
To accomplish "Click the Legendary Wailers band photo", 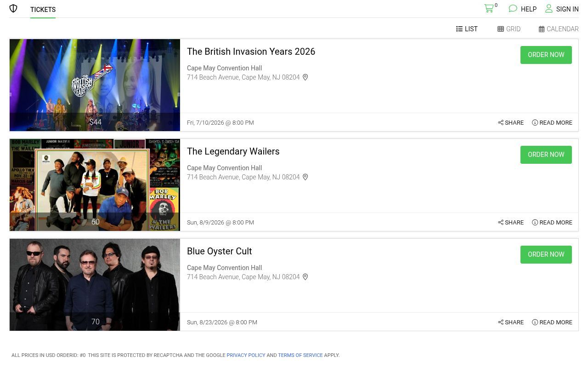I will pyautogui.click(x=95, y=185).
